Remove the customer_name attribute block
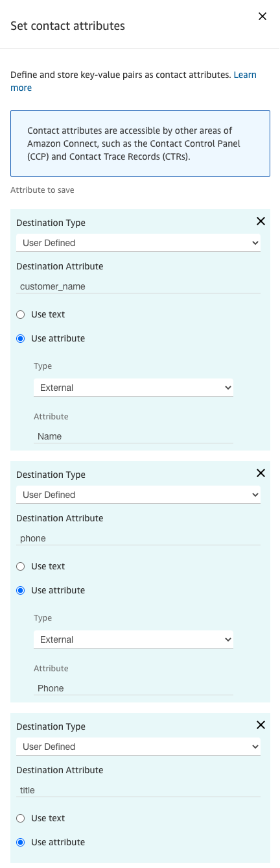 pos(261,221)
